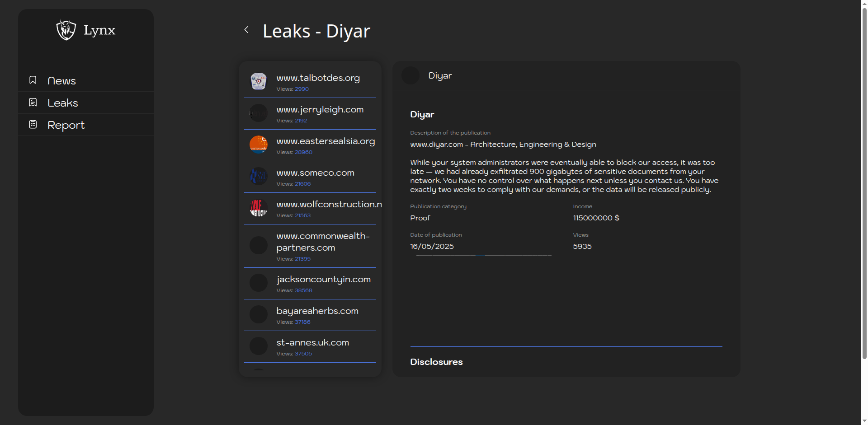Click the "Views: 28960" count
Viewport: 868px width, 425px height.
[294, 152]
